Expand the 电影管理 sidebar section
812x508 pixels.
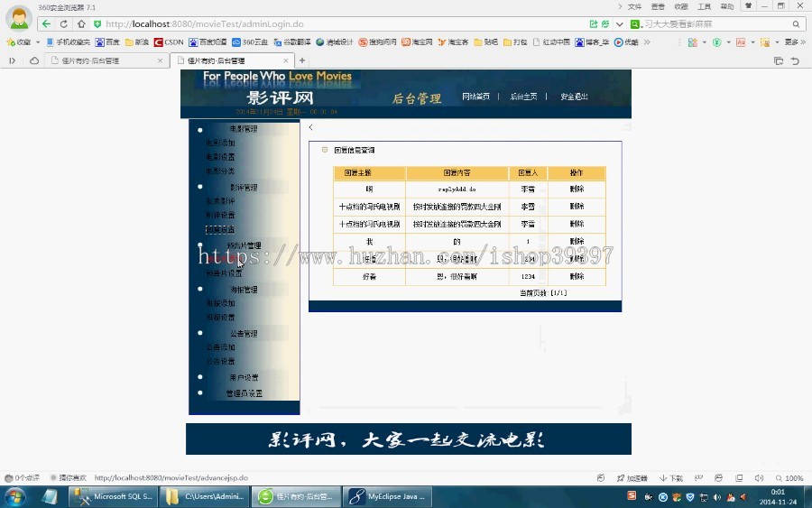pyautogui.click(x=244, y=129)
